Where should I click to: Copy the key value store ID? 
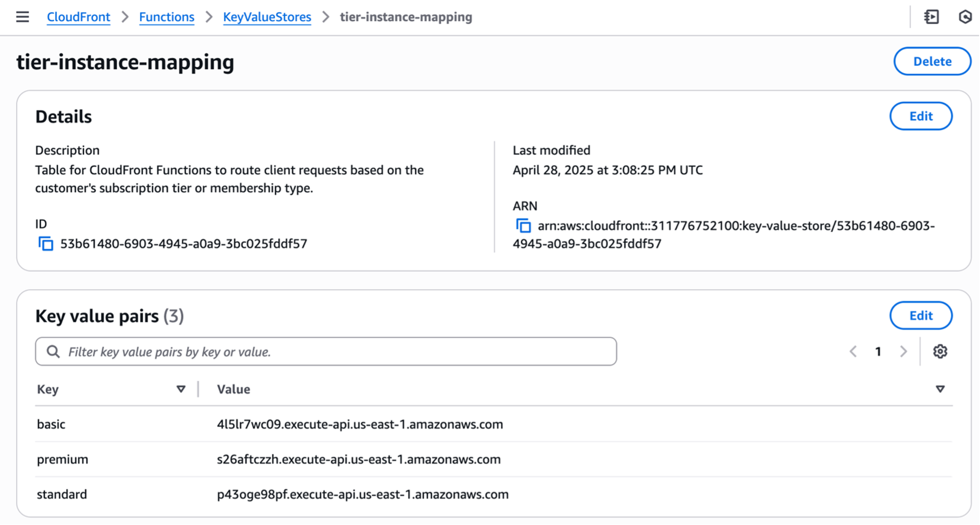(46, 244)
